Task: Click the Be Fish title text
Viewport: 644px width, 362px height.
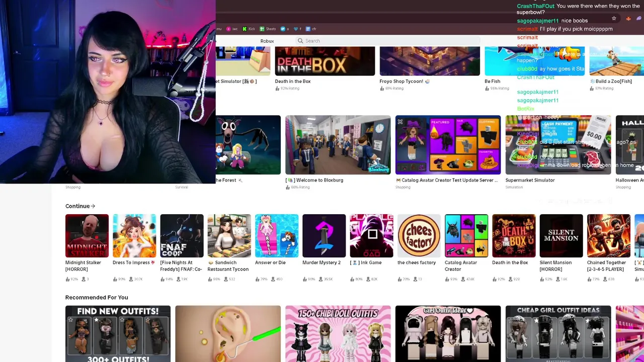Action: (x=493, y=81)
